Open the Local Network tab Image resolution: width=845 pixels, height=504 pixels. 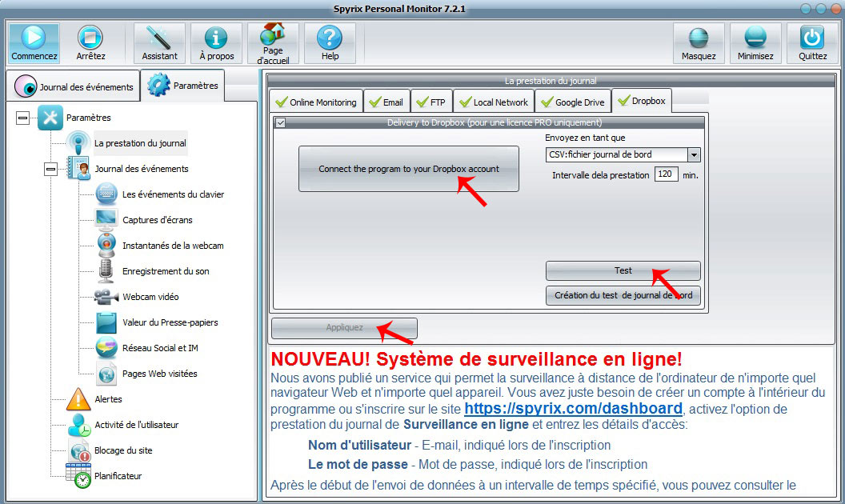click(x=494, y=102)
